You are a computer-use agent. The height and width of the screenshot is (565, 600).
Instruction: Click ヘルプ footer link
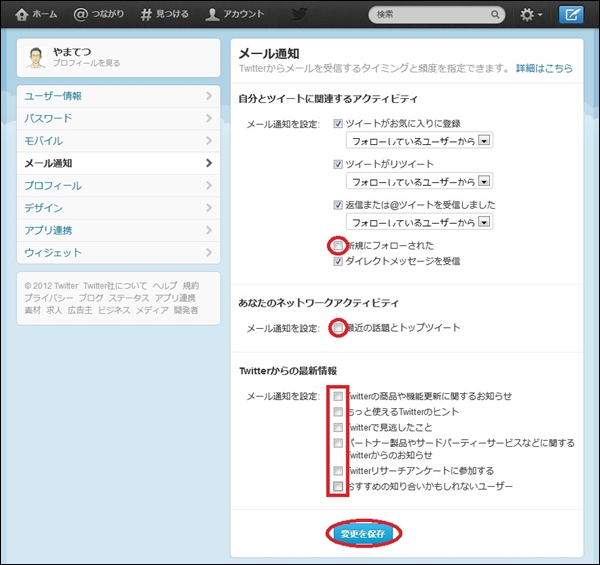165,286
